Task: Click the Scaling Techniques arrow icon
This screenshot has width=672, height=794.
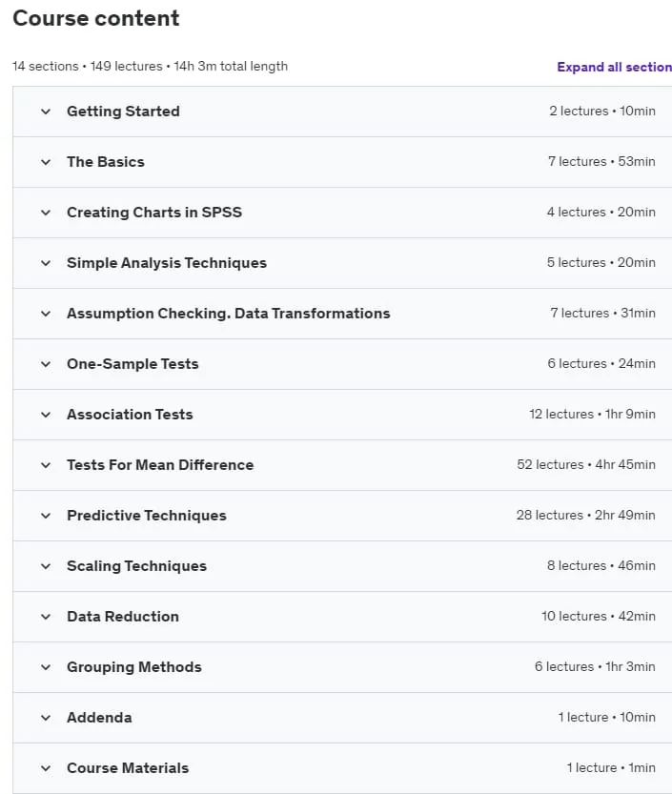Action: click(46, 566)
